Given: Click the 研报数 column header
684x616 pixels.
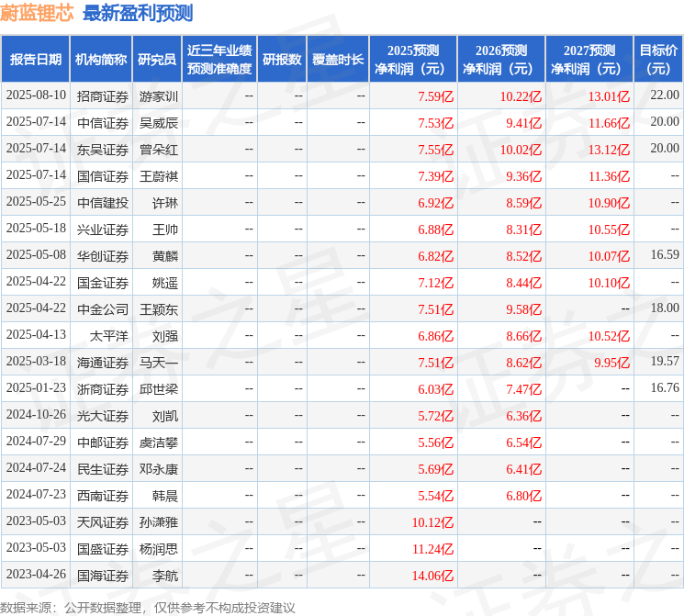Looking at the screenshot, I should pos(282,60).
